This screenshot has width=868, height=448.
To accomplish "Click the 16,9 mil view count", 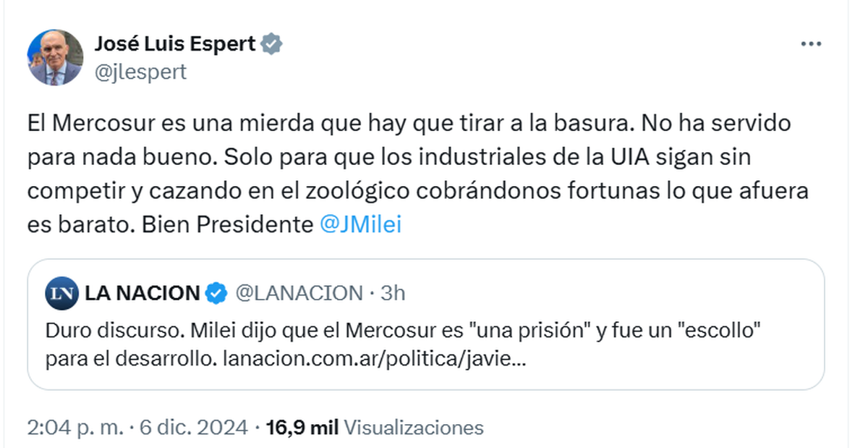I will point(302,428).
